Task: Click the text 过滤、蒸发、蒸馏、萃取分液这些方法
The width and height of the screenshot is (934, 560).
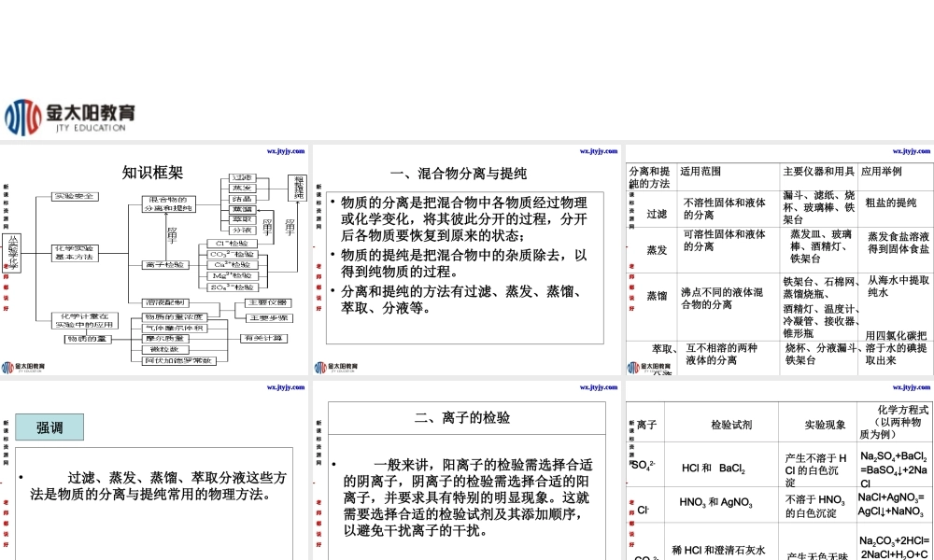Action: (x=159, y=486)
